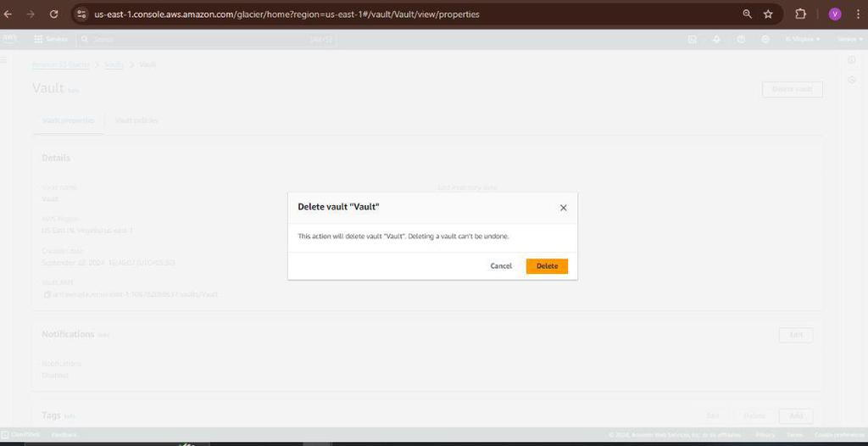868x446 pixels.
Task: Click Edit in the Notifications section
Action: point(795,335)
